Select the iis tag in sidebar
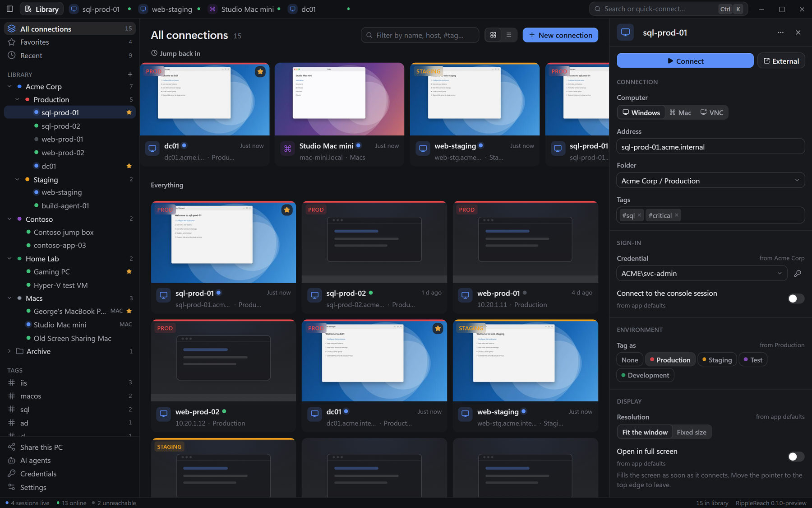This screenshot has width=812, height=508. (70, 383)
